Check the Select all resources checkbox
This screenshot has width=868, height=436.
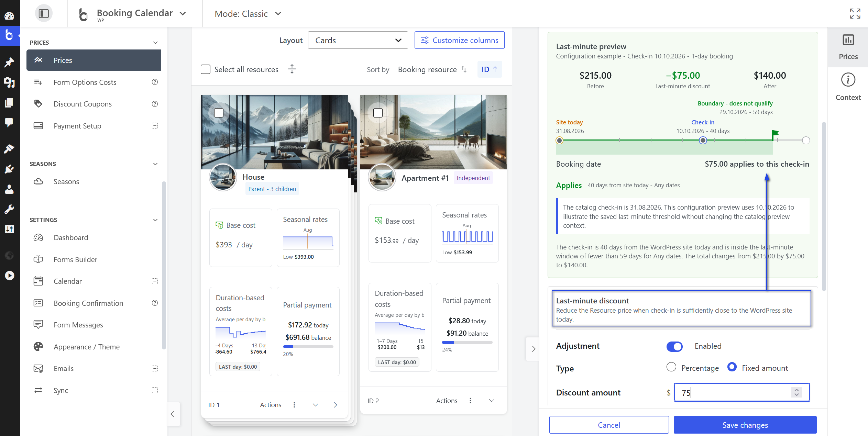[x=206, y=69]
